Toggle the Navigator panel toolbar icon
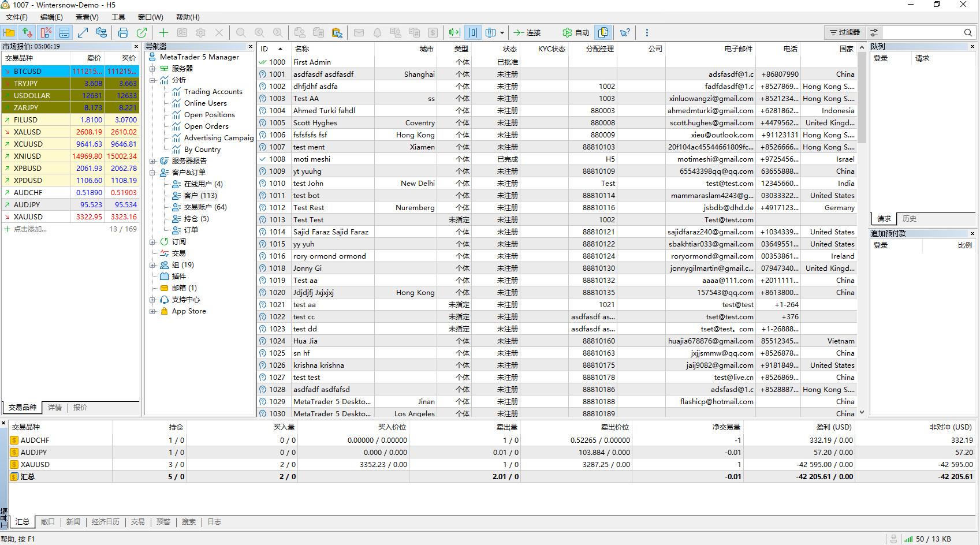The width and height of the screenshot is (980, 545). [9, 32]
